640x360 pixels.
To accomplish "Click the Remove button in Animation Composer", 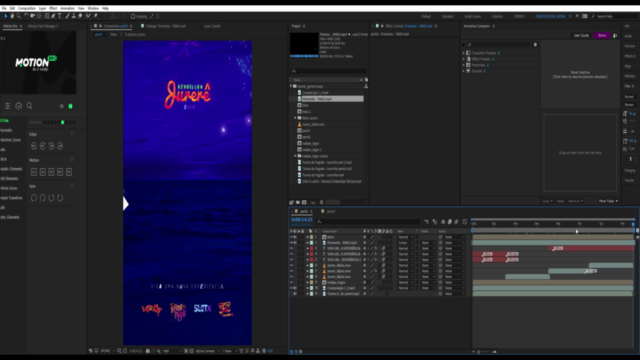I will pos(575,201).
